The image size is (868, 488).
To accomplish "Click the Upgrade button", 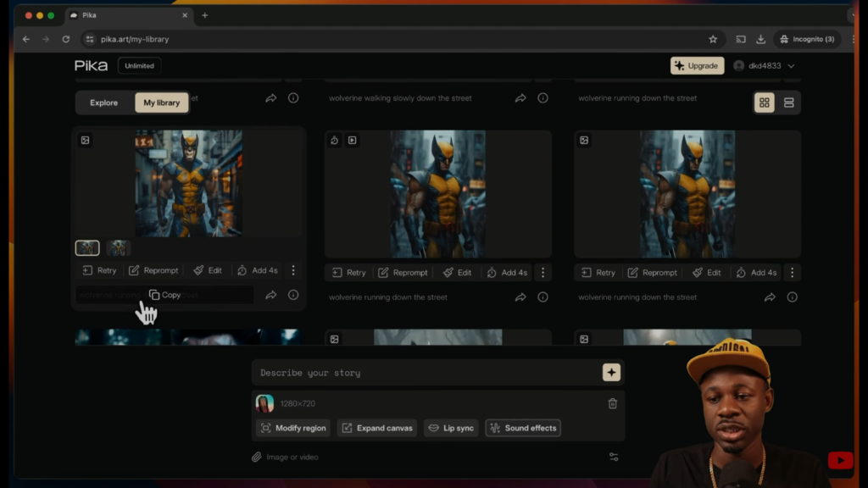I will 697,65.
